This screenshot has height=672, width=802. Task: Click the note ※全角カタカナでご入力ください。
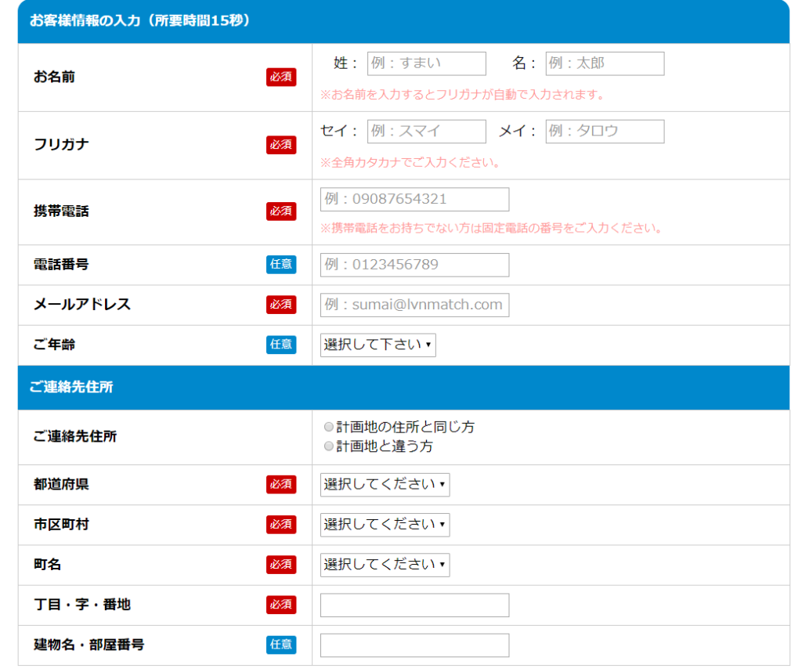point(410,163)
